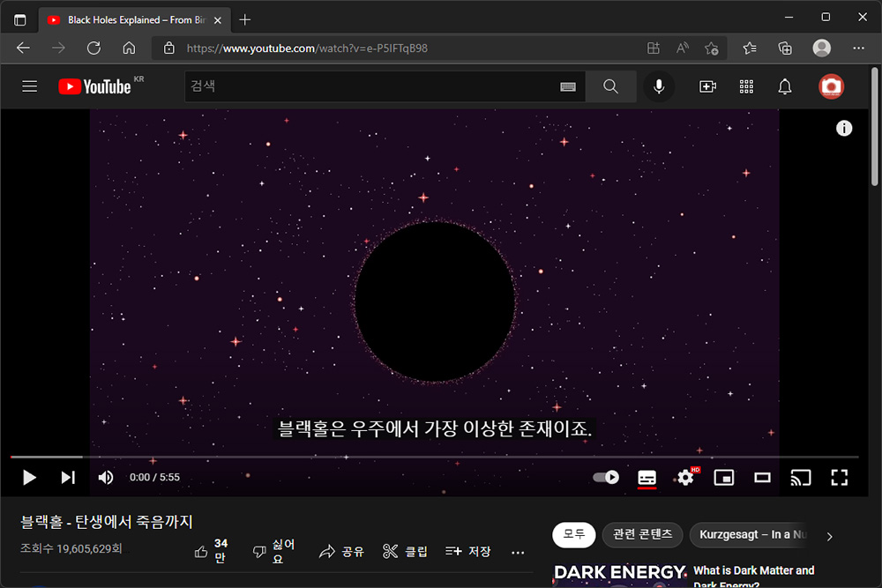Activate the Read aloud icon

[x=683, y=48]
